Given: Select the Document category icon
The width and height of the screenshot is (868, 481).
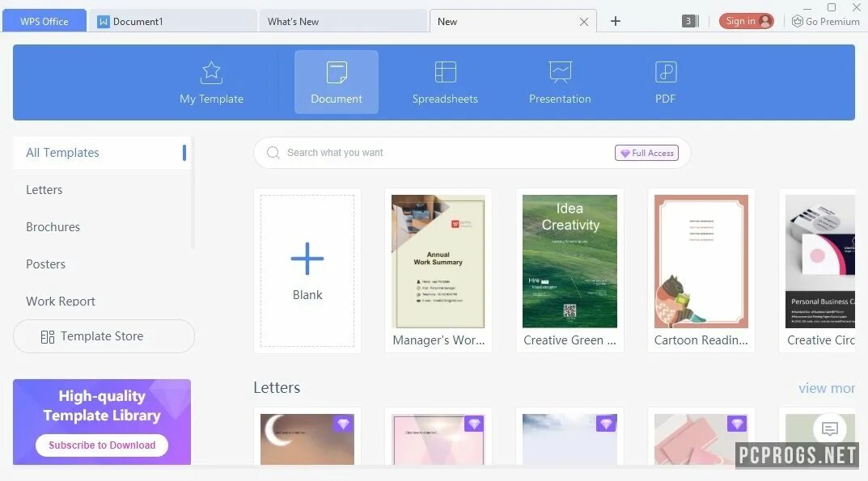Looking at the screenshot, I should tap(337, 73).
